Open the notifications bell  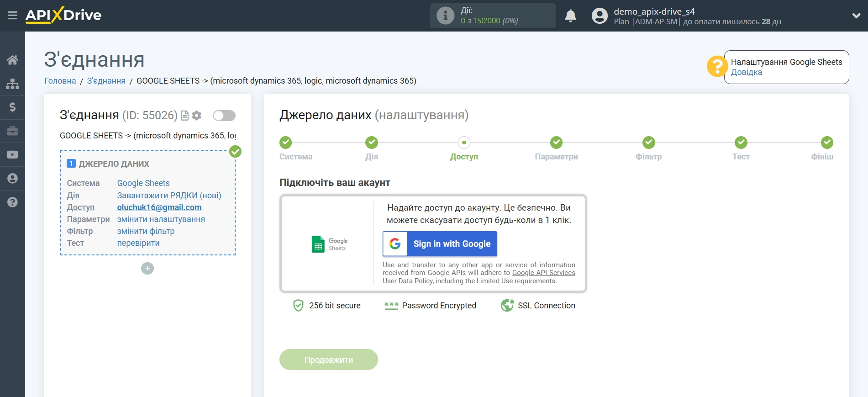click(570, 16)
